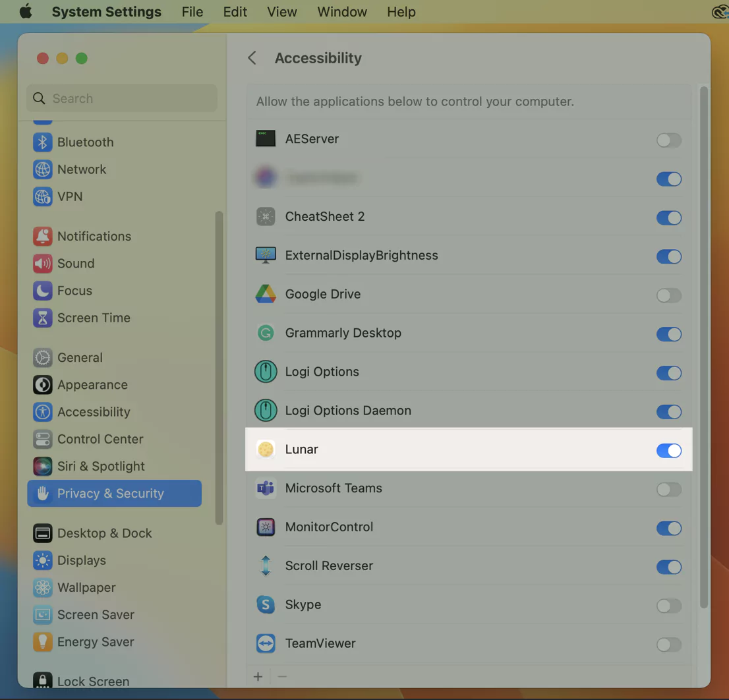Enable accessibility access for AEServer
The image size is (729, 700).
pos(668,140)
